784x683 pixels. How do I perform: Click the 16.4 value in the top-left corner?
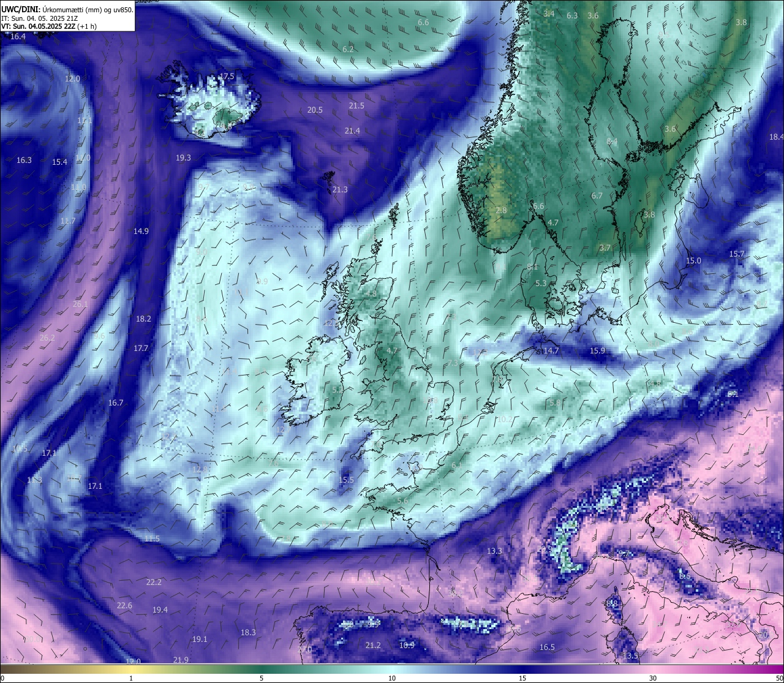point(18,37)
